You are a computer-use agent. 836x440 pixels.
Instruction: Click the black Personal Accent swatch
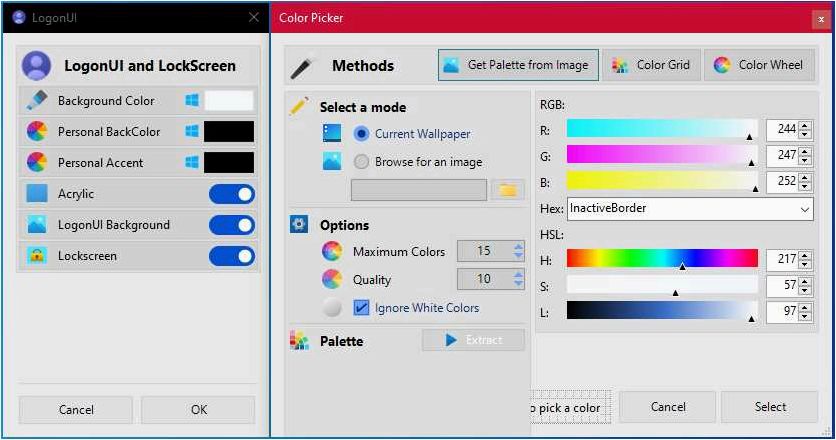pyautogui.click(x=229, y=162)
